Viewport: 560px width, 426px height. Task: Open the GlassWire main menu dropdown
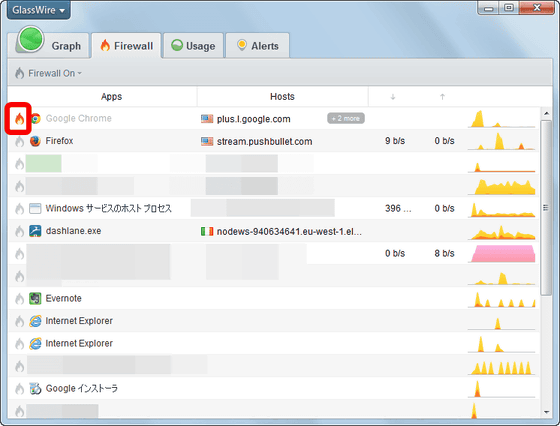pyautogui.click(x=39, y=10)
